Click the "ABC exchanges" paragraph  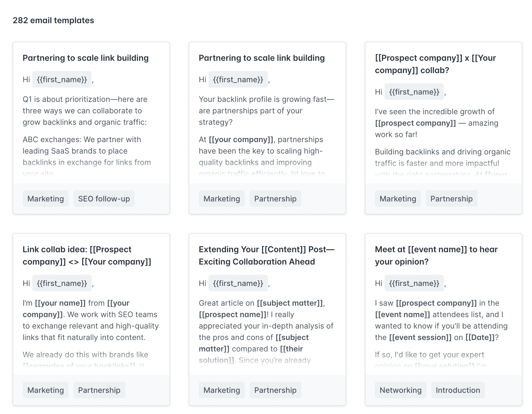coord(87,151)
